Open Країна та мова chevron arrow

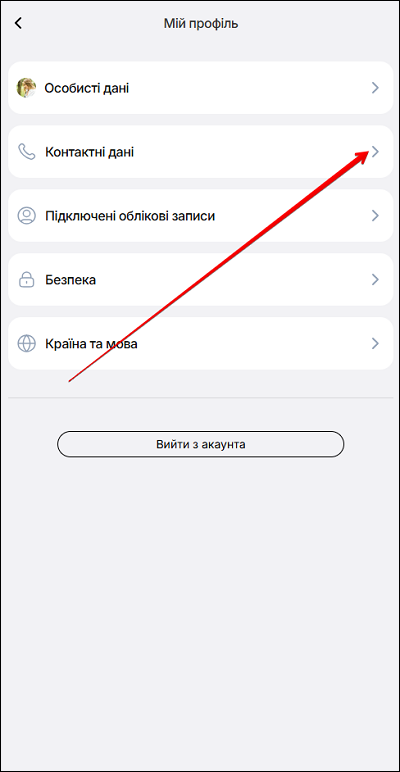click(375, 343)
